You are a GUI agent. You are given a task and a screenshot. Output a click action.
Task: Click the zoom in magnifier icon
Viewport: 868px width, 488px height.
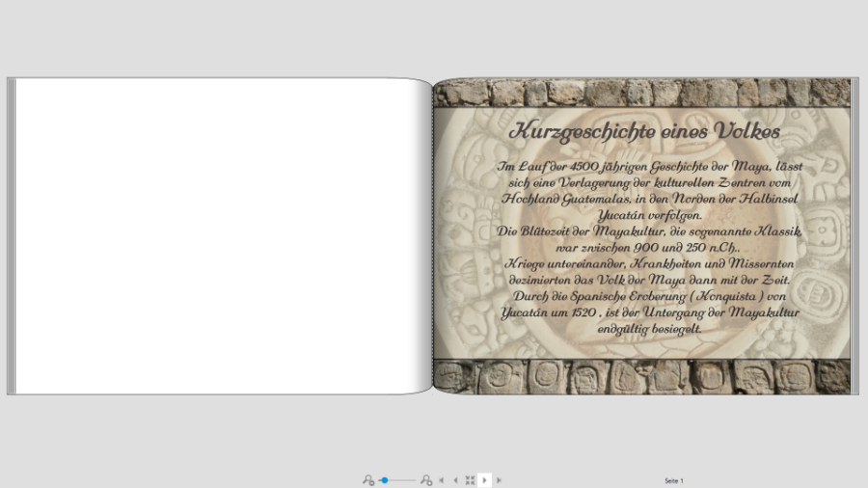(x=426, y=480)
